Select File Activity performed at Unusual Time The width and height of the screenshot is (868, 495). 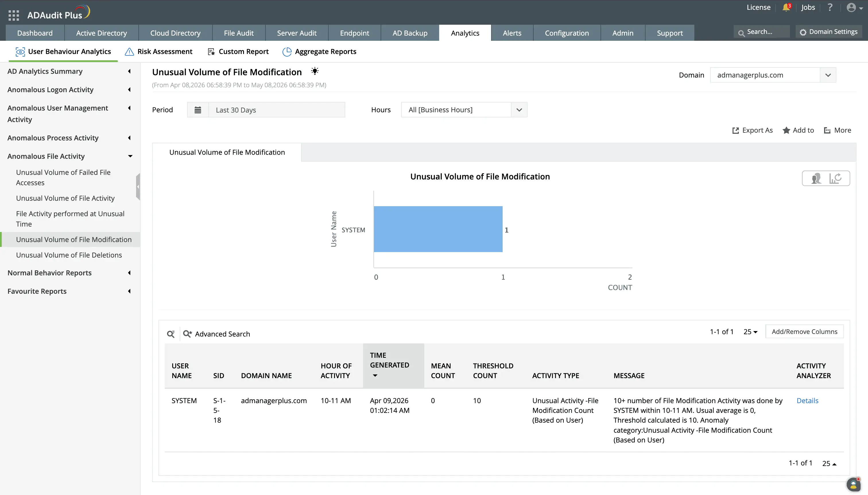click(x=70, y=219)
